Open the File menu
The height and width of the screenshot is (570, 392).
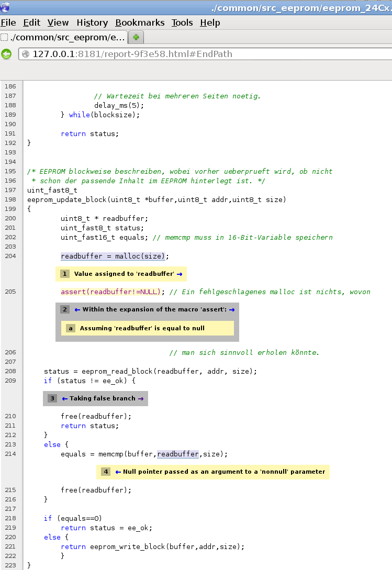(8, 23)
